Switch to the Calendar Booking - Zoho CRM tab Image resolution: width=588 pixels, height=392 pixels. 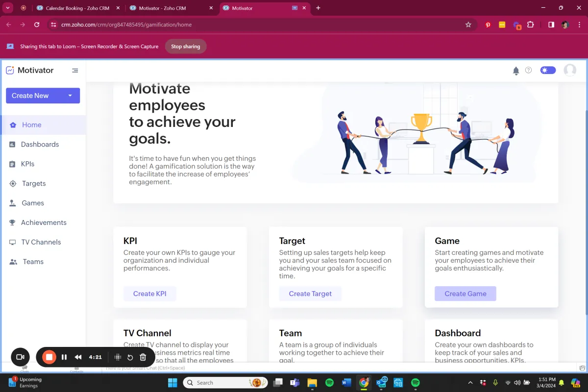(x=78, y=8)
